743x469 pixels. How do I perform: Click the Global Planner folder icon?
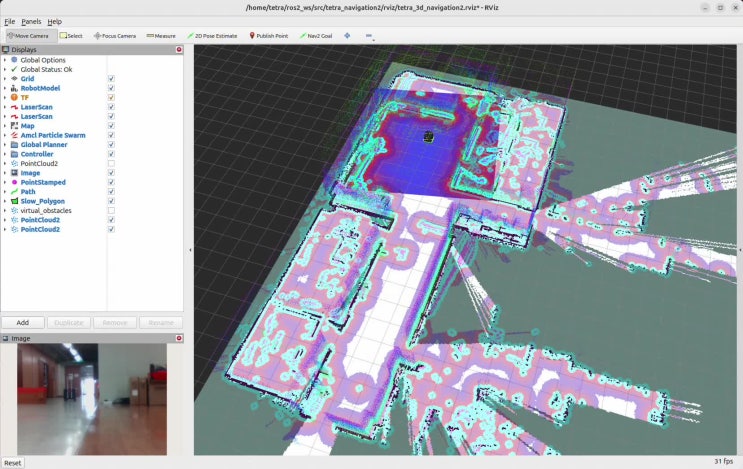pyautogui.click(x=14, y=144)
